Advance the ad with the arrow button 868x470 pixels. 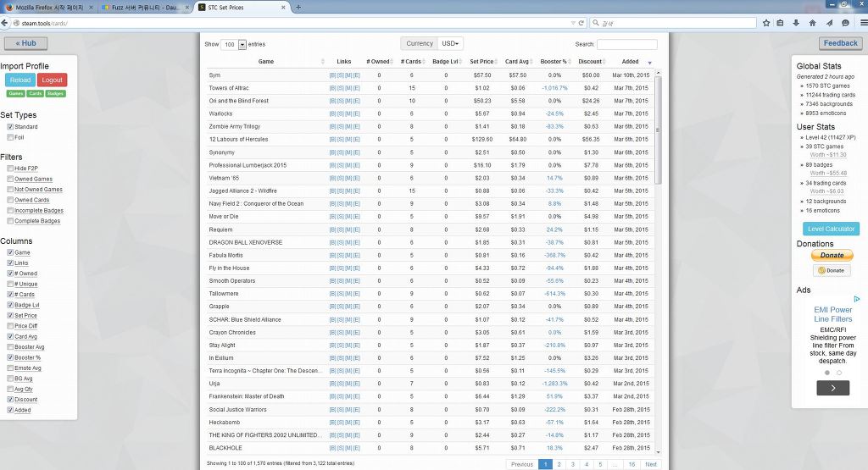pos(832,388)
